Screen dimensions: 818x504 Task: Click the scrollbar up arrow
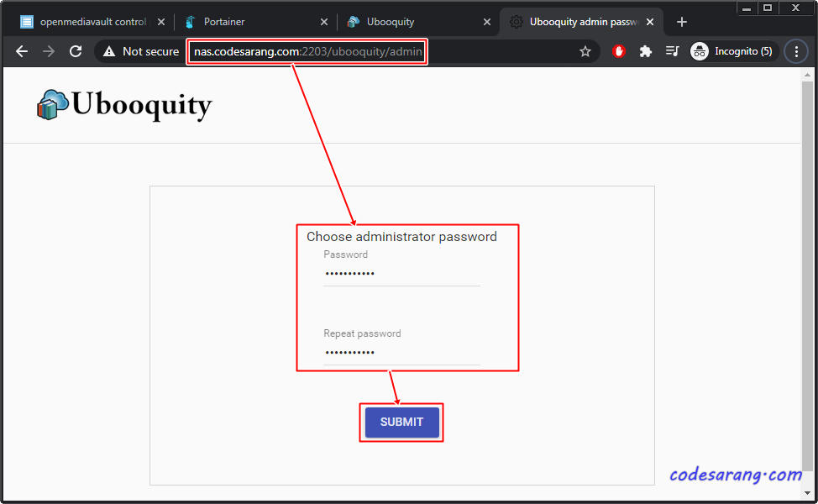[807, 75]
